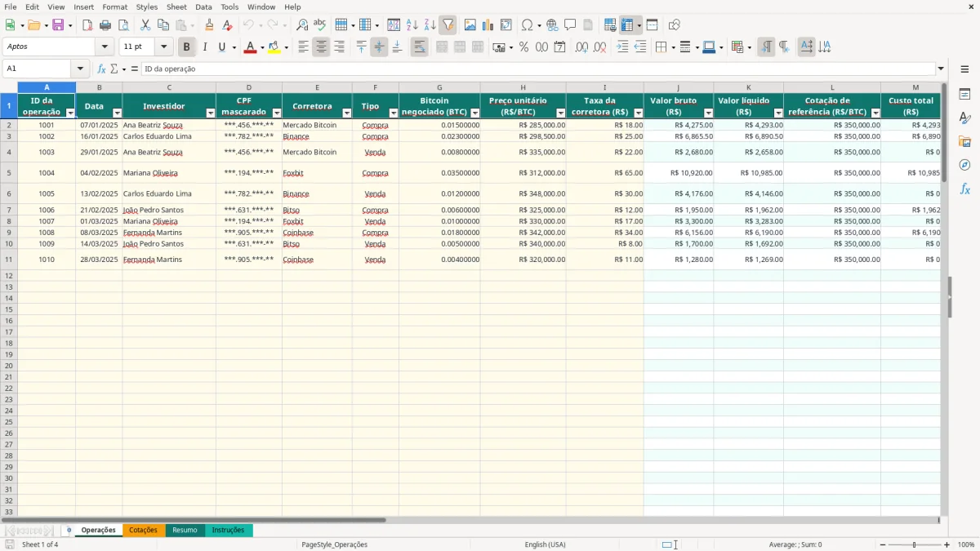Toggle Wrap Text
980x551 pixels.
coord(419,47)
